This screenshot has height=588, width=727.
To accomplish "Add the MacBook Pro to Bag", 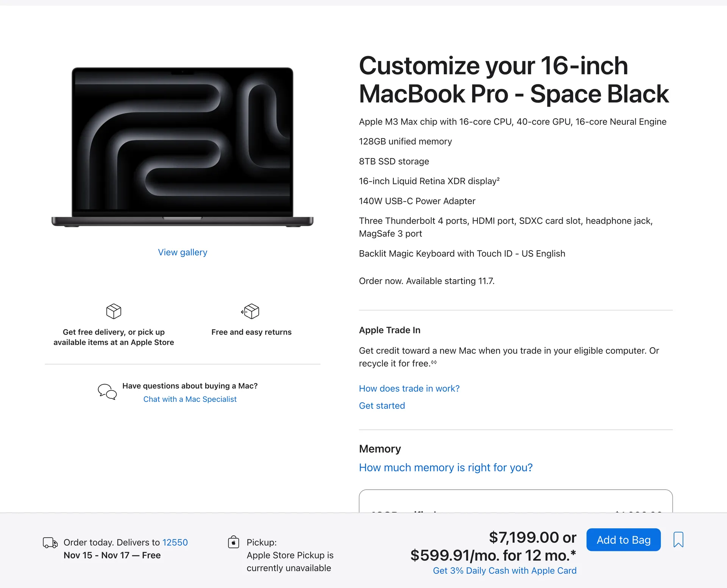I will coord(623,540).
